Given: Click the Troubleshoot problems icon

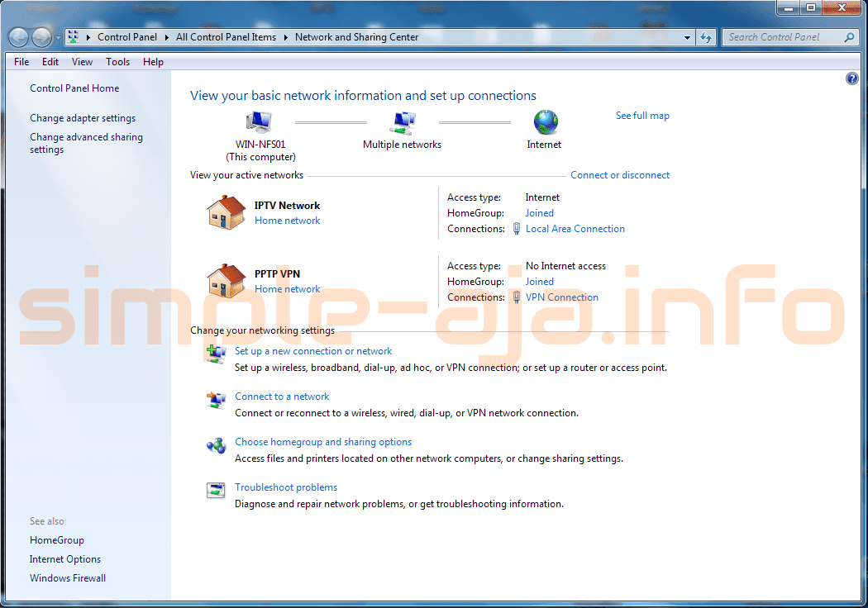Looking at the screenshot, I should click(216, 490).
